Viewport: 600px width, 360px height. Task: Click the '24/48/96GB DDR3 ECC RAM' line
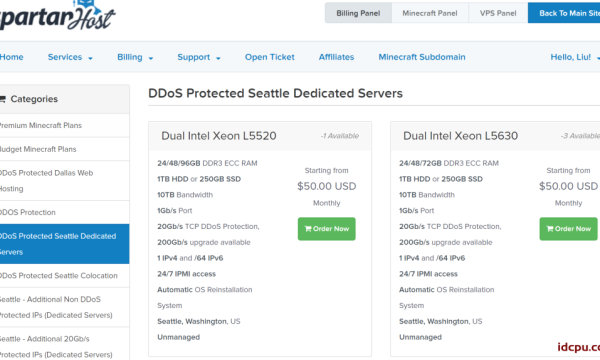pos(207,163)
